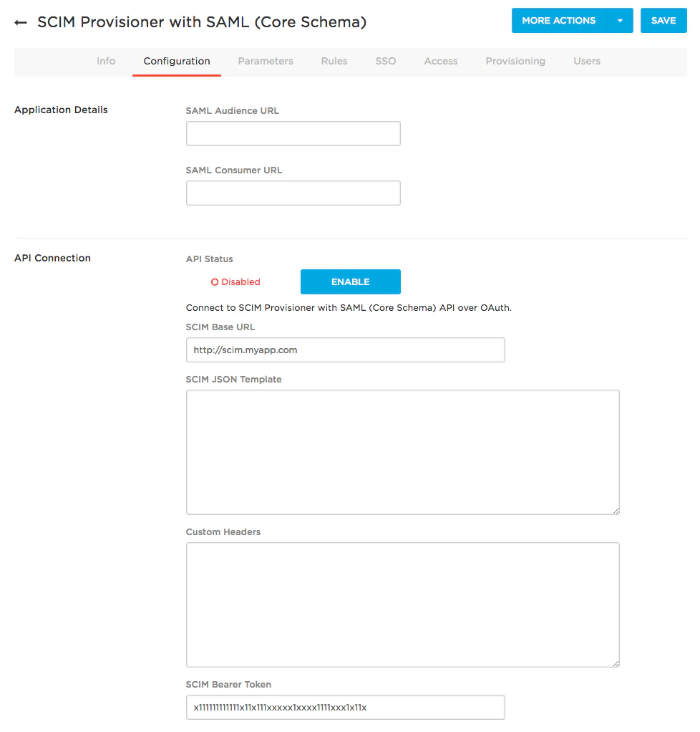Screen dimensions: 700x732
Task: Select the SCIM Base URL field
Action: 346,350
